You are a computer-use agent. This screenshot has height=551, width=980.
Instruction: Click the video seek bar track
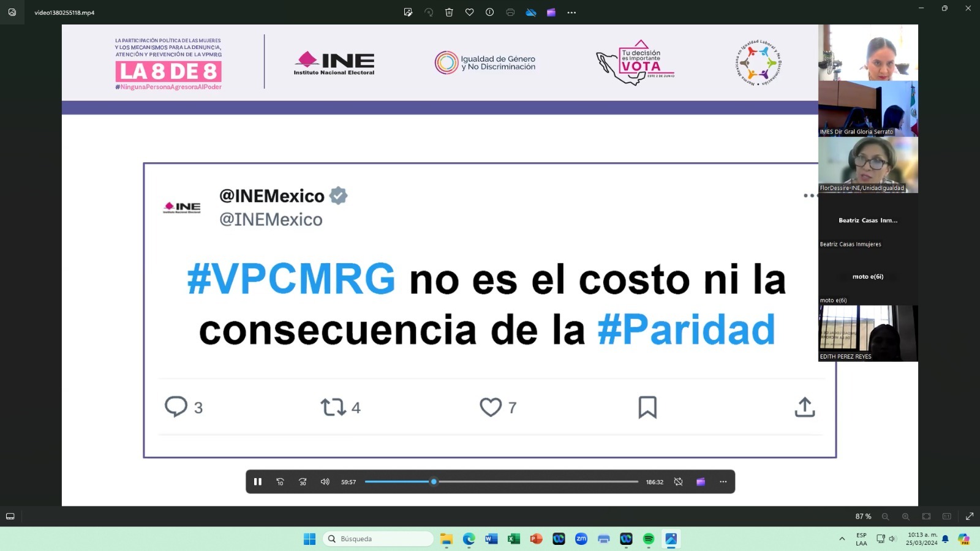502,482
